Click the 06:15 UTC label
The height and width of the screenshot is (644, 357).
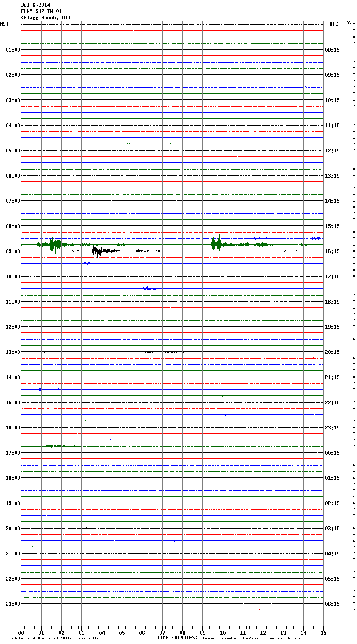pyautogui.click(x=332, y=604)
